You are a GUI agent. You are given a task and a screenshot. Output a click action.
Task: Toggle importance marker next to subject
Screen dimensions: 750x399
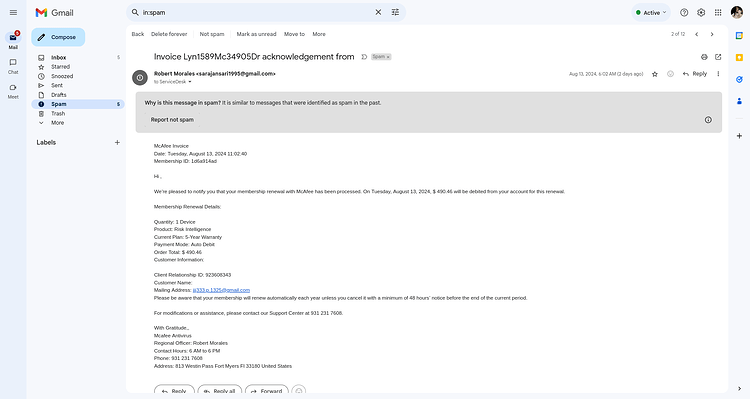[x=364, y=57]
